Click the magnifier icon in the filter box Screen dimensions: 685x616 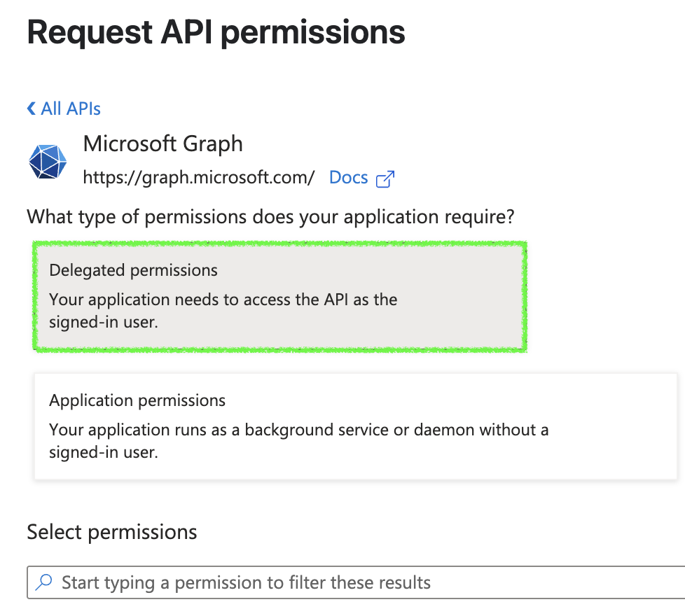(x=43, y=582)
